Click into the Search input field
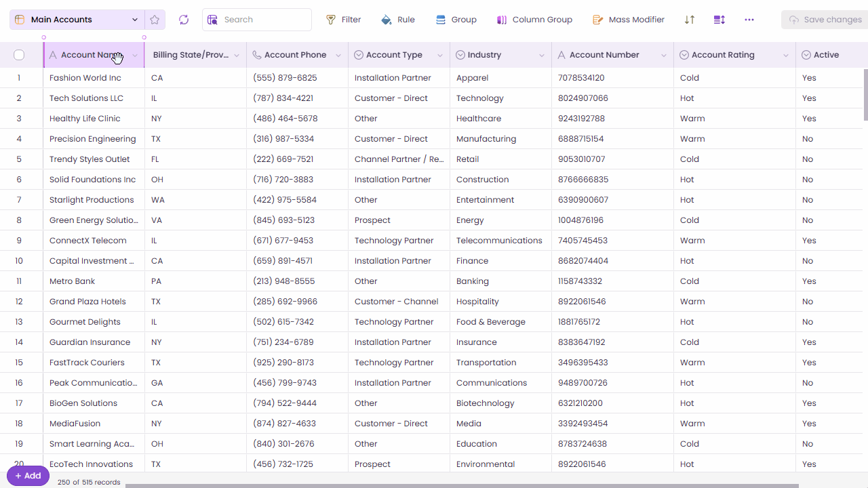The height and width of the screenshot is (488, 868). 264,20
